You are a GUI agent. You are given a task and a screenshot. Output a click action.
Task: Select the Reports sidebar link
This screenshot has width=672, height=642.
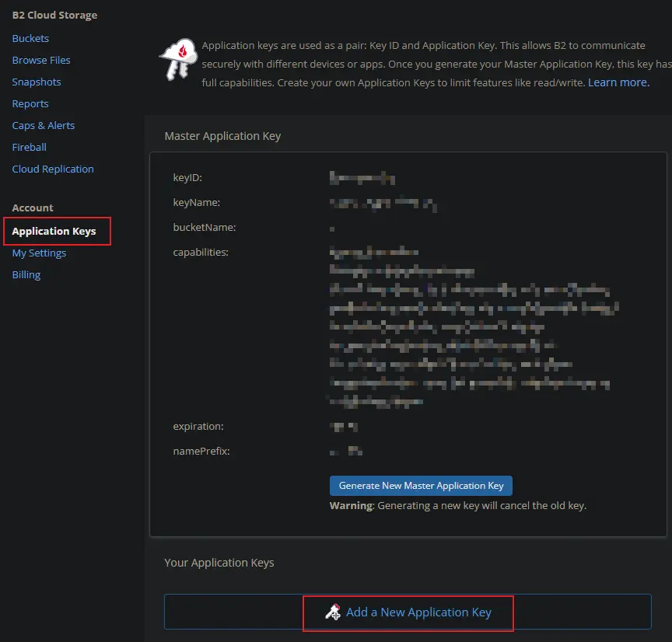click(x=30, y=103)
